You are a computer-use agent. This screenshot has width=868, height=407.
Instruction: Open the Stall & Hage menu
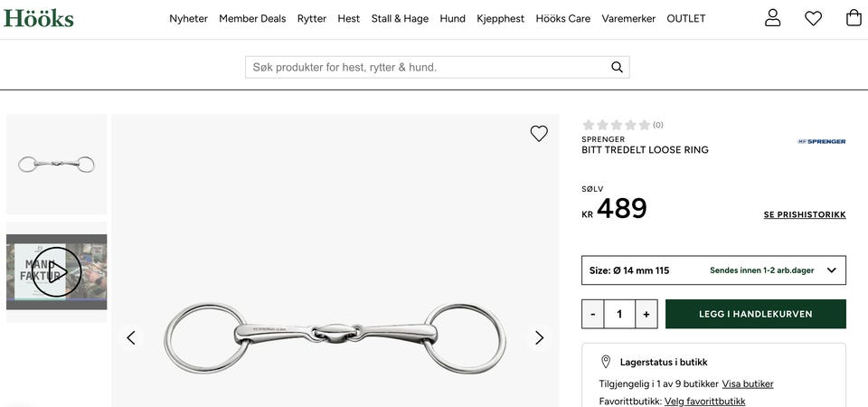[400, 18]
